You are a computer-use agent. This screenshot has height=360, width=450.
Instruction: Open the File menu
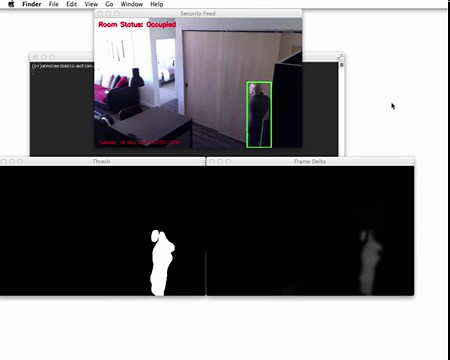54,4
